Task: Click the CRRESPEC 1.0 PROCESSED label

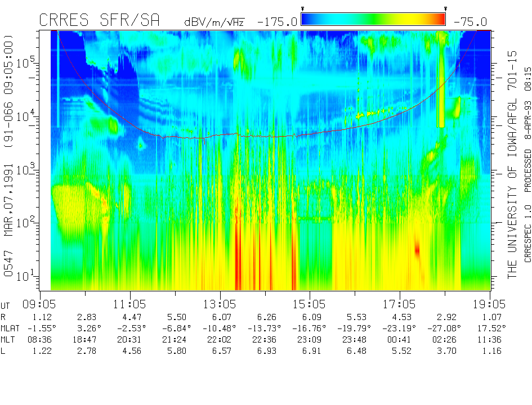Action: [x=527, y=206]
